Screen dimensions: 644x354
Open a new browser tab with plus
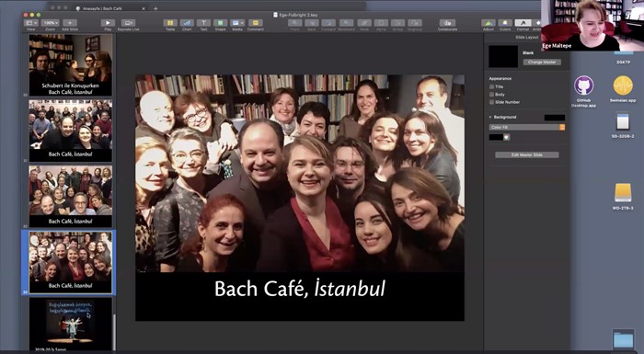point(155,8)
